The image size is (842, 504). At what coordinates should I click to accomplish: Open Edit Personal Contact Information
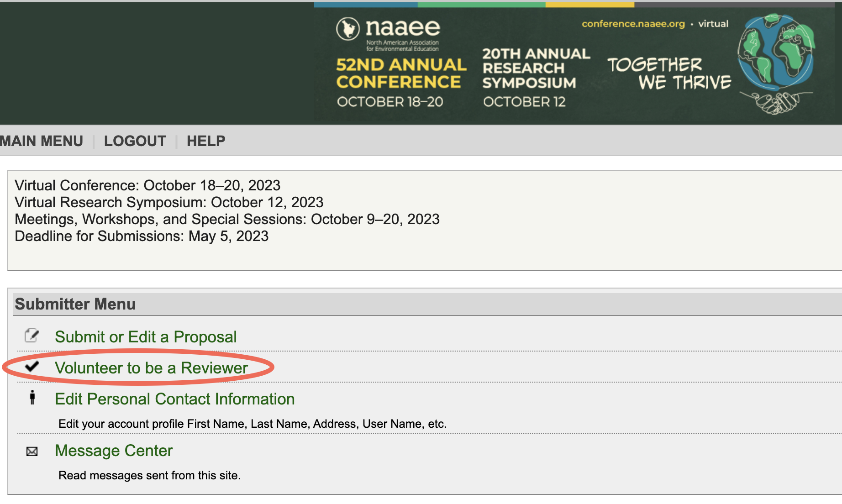click(174, 399)
